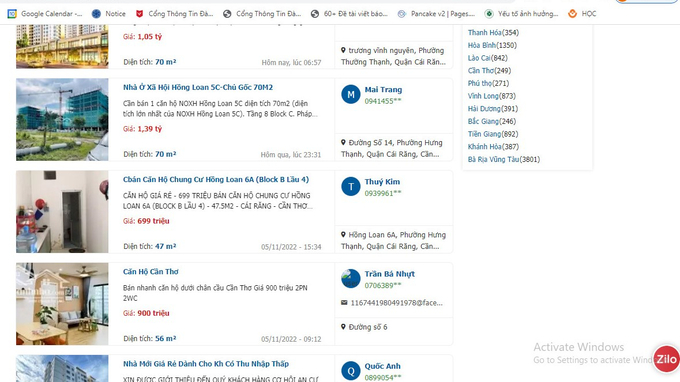This screenshot has height=382, width=680.
Task: Click timestamp 05/11/2022 - 09:12
Action: tap(291, 339)
